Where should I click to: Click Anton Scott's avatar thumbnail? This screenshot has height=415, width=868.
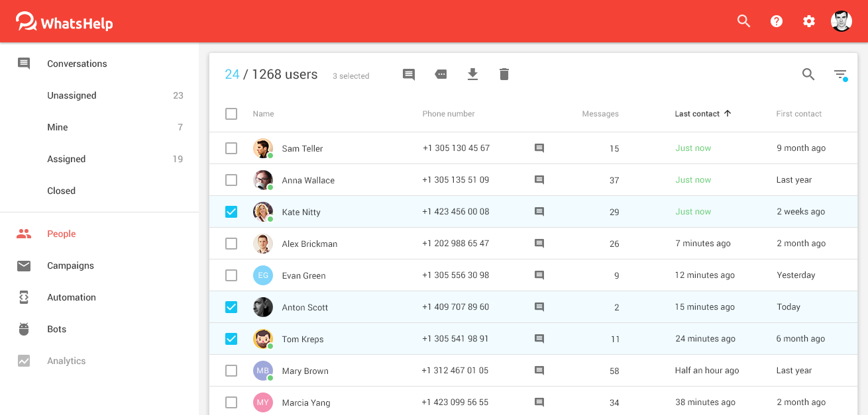click(263, 307)
